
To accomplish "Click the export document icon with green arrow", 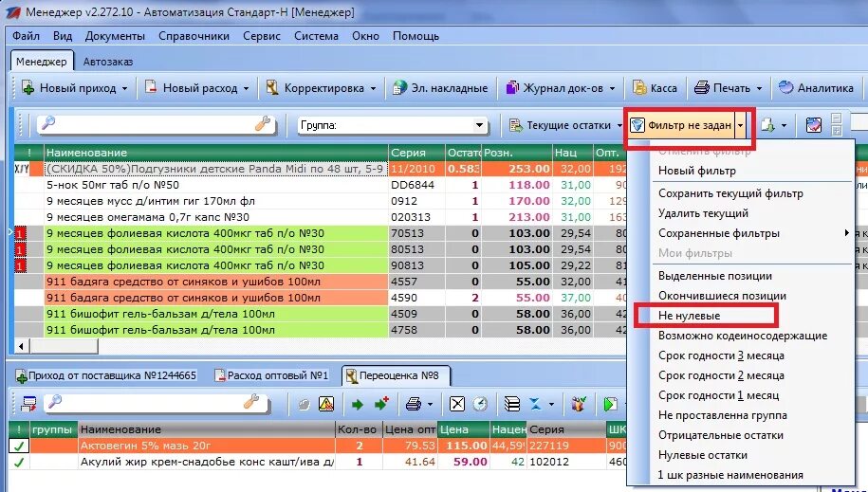I will click(767, 126).
